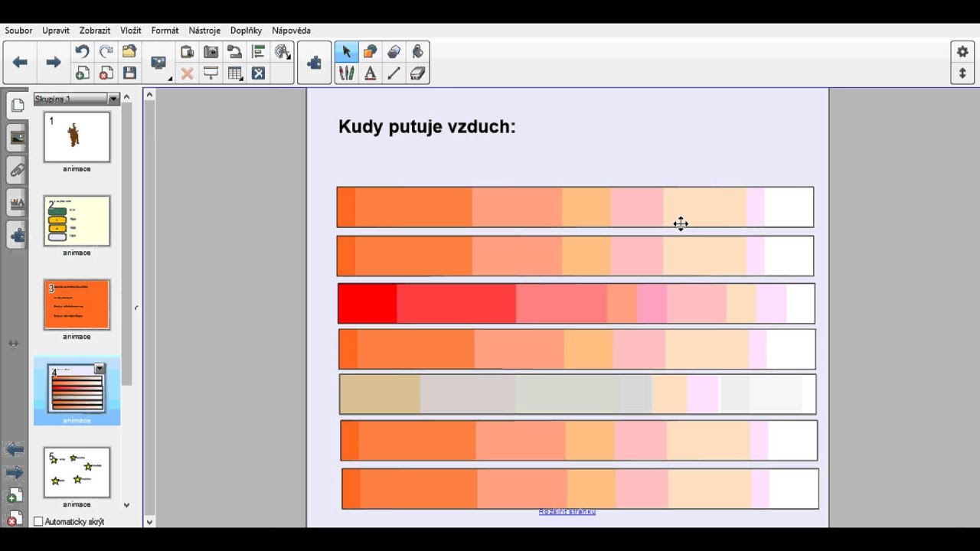
Task: Click the Kudy putuje vzduch heading
Action: (427, 127)
